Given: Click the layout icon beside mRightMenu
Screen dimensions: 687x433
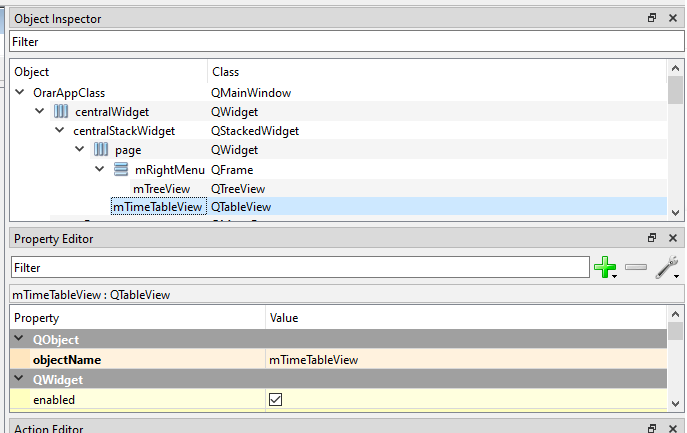Looking at the screenshot, I should (121, 169).
